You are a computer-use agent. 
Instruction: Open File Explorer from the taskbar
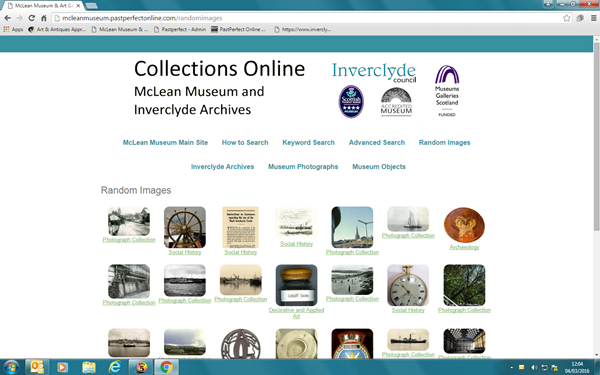tap(88, 367)
